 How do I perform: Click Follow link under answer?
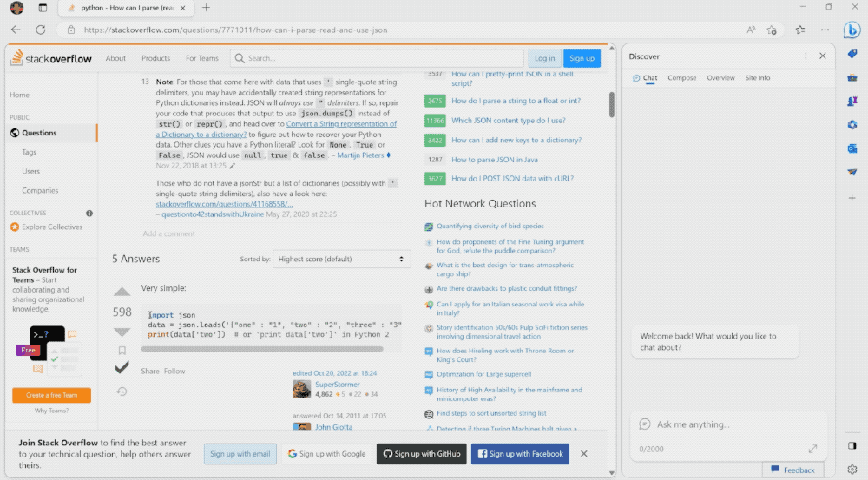174,372
